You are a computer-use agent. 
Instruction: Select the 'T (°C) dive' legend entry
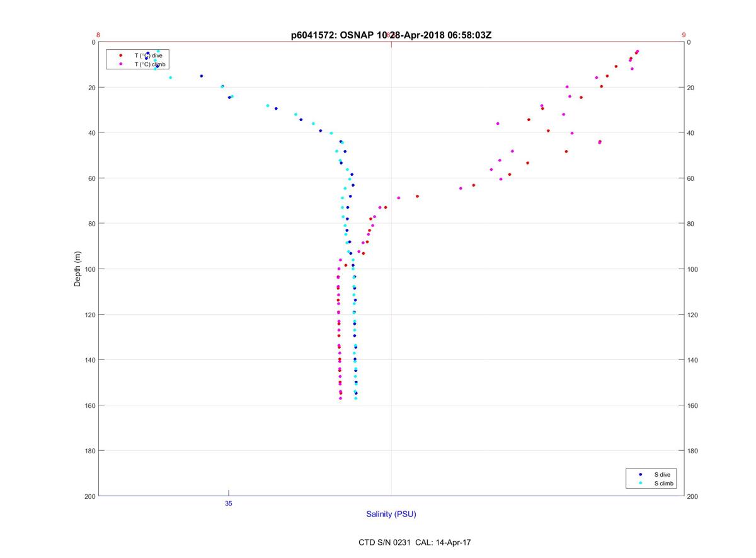[x=148, y=55]
